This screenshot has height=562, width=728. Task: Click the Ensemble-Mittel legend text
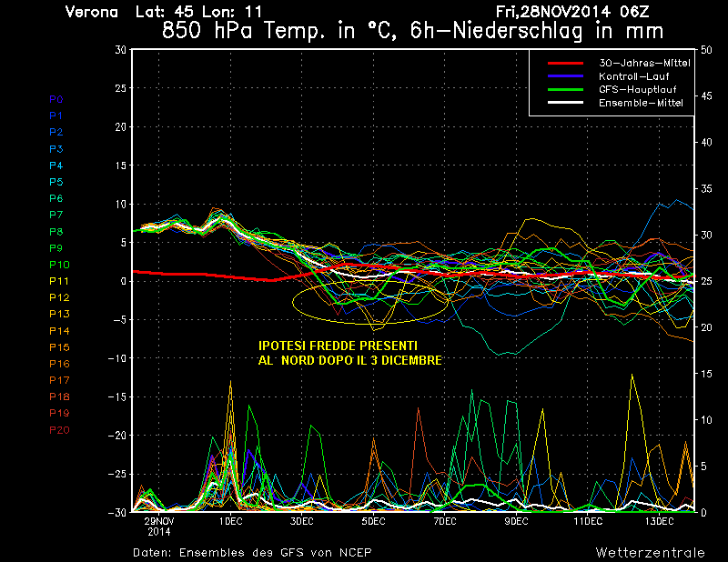click(x=641, y=103)
